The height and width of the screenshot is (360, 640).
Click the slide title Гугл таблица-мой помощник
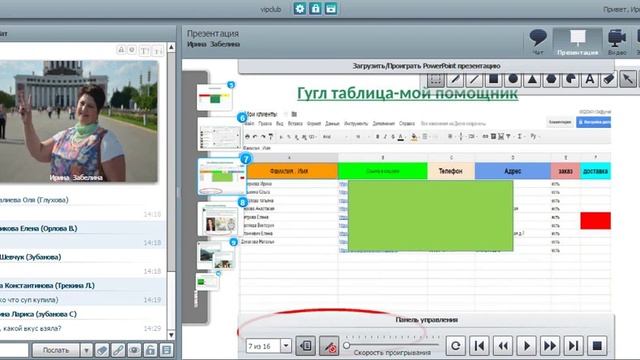tap(407, 93)
